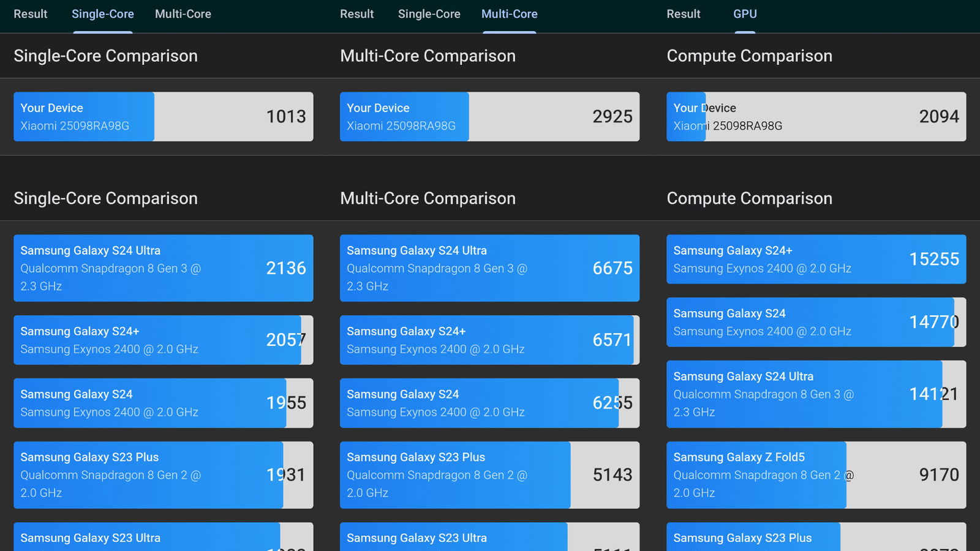Open Galaxy S24 Ultra entry scoring 14121
980x551 pixels.
816,394
